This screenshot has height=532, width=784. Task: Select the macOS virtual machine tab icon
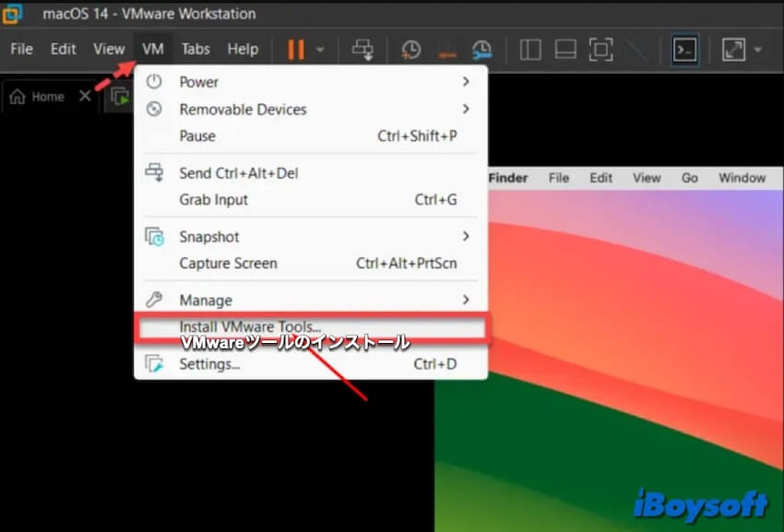click(x=120, y=97)
